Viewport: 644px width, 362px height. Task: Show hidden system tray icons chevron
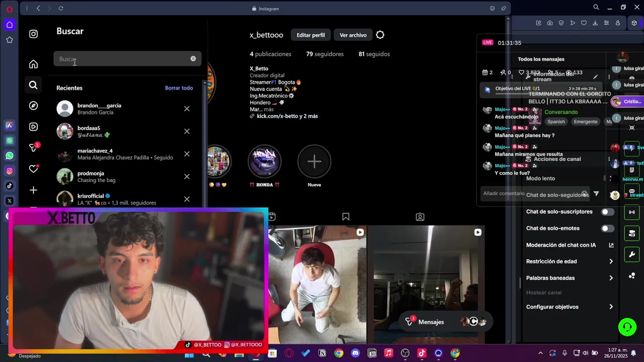540,353
